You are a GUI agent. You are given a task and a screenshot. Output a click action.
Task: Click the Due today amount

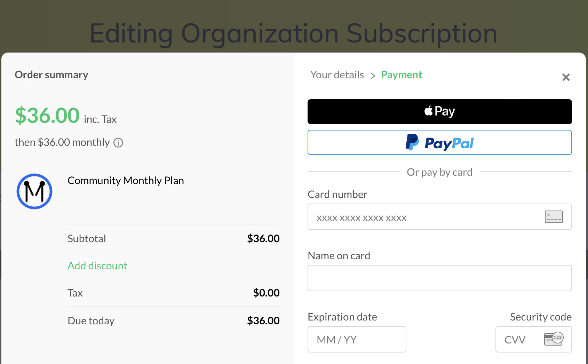263,321
